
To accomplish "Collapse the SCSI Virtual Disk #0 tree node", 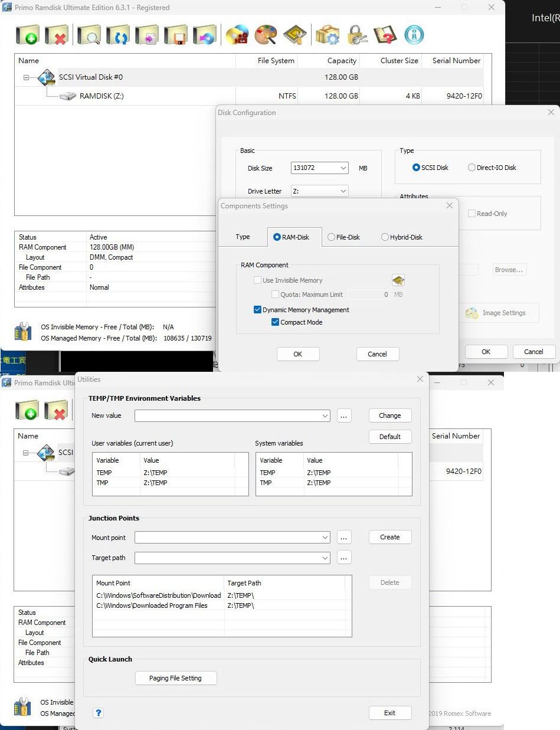I will tap(26, 77).
